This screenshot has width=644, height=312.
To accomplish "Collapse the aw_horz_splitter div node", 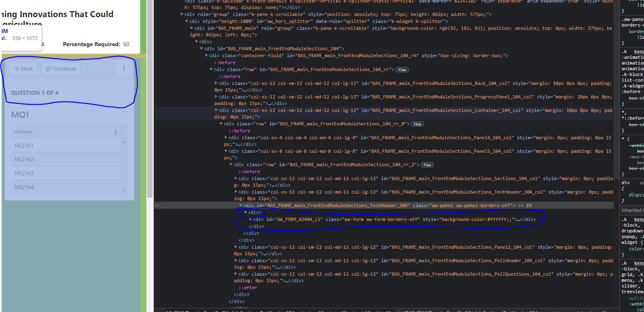I will pyautogui.click(x=187, y=21).
